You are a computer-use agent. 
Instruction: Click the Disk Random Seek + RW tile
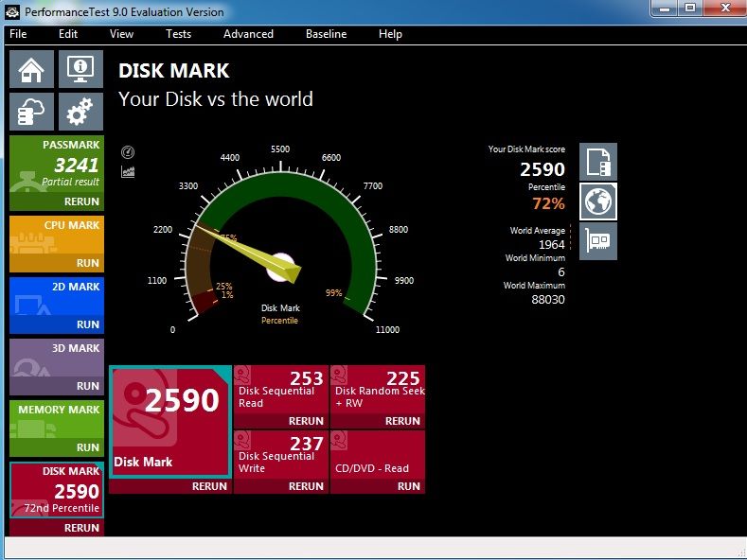click(x=378, y=390)
